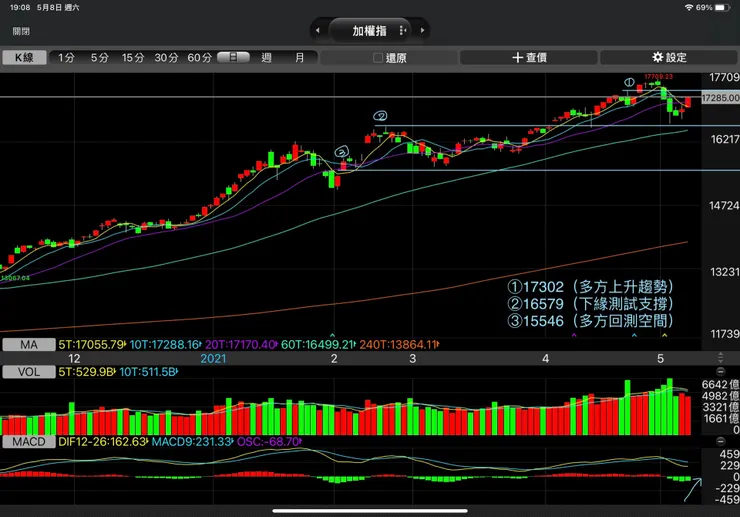This screenshot has height=517, width=740.
Task: Tap the 2021 label on time axis
Action: coord(213,359)
